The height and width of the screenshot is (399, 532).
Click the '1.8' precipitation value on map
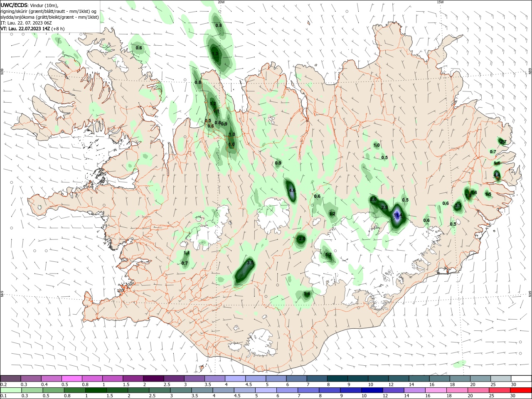click(468, 195)
